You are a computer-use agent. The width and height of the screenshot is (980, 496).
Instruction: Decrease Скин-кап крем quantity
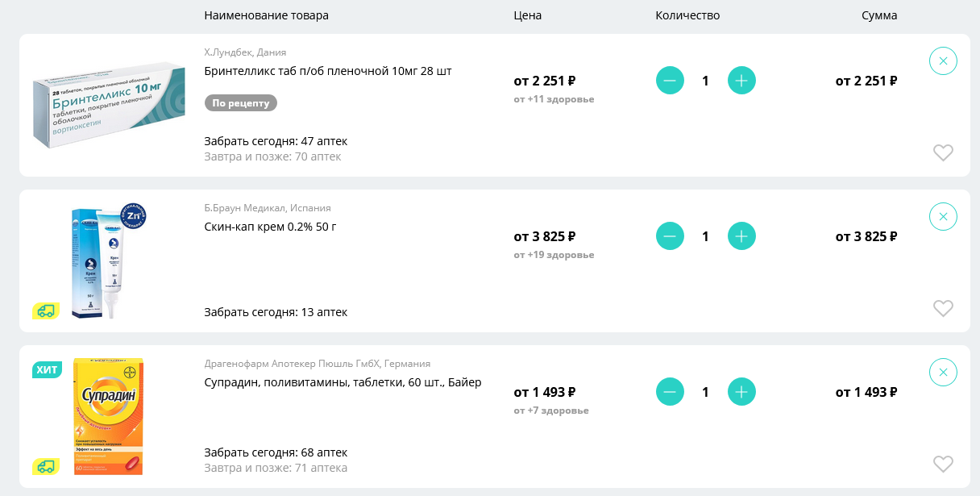670,236
